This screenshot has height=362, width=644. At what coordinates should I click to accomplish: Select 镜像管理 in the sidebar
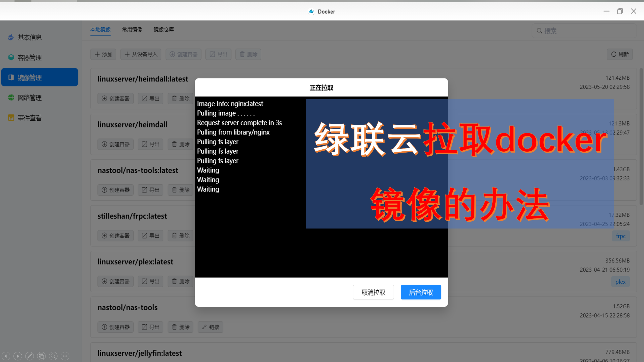coord(39,77)
